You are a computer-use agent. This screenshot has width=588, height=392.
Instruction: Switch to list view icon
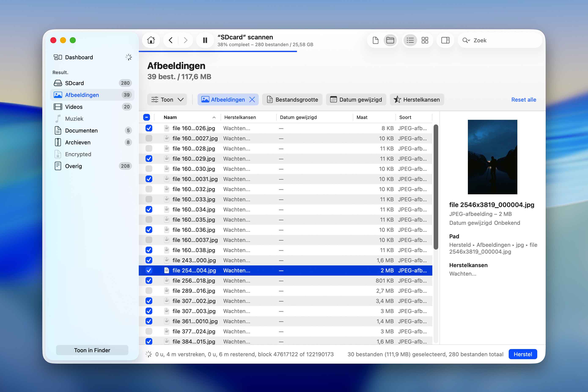tap(410, 40)
